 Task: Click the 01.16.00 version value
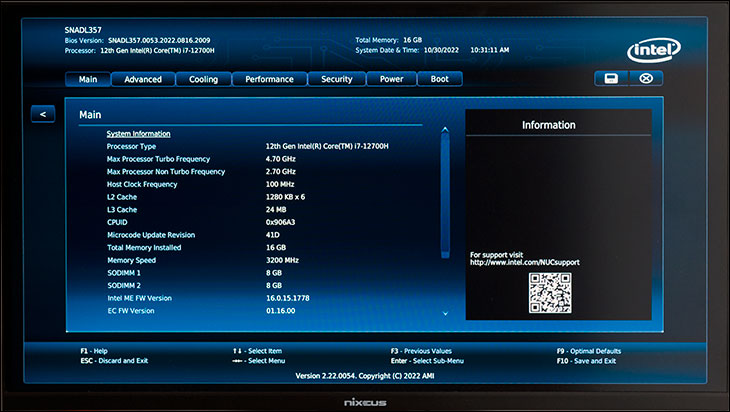[x=281, y=311]
